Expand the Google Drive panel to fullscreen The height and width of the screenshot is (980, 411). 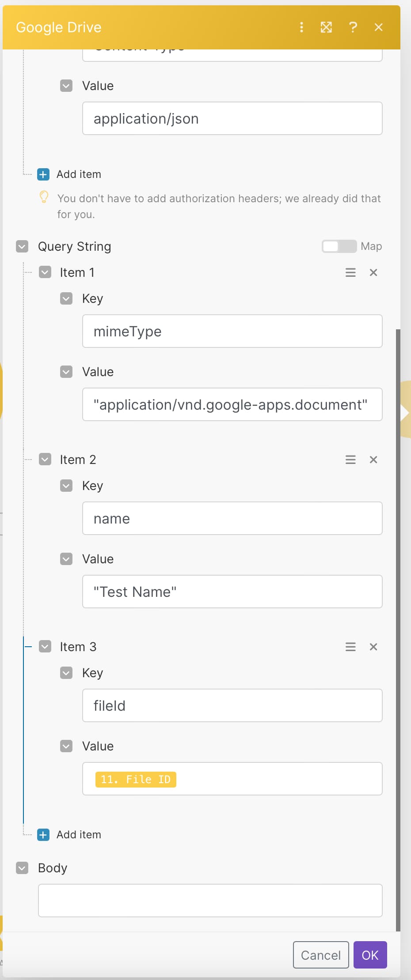326,27
